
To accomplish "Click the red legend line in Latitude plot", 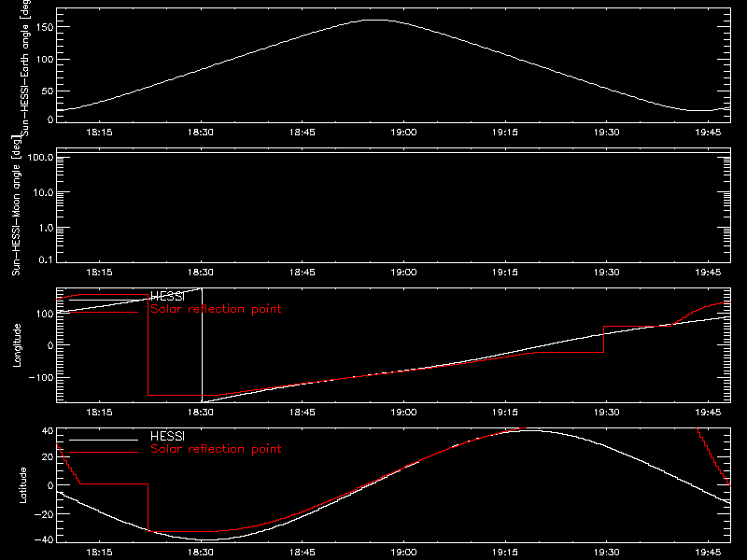I will pos(104,453).
